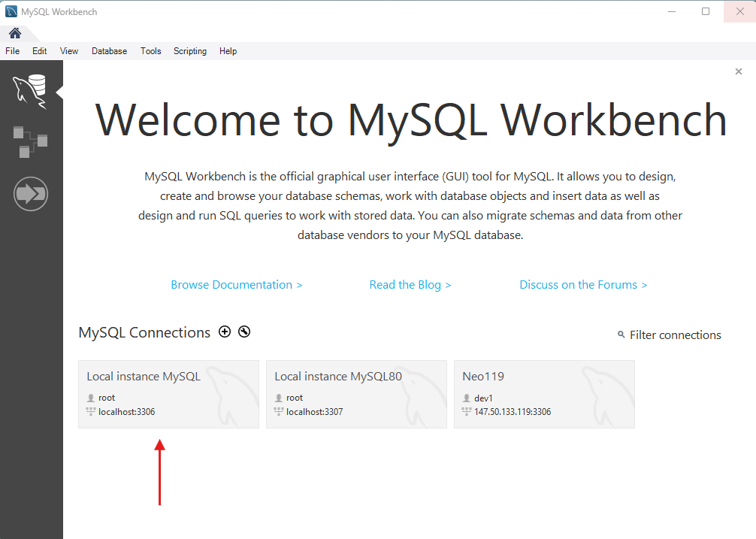Add a new MySQL connection with plus icon

(x=225, y=332)
